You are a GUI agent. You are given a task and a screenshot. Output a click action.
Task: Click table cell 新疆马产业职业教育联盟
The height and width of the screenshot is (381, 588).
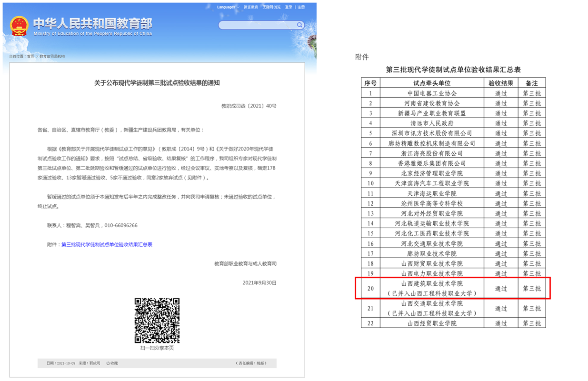point(432,113)
